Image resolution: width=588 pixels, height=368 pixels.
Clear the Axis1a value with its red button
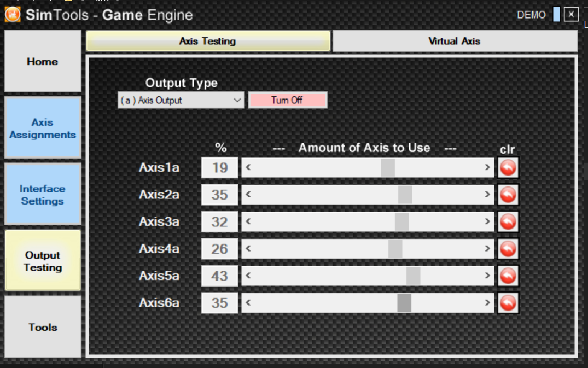[508, 167]
